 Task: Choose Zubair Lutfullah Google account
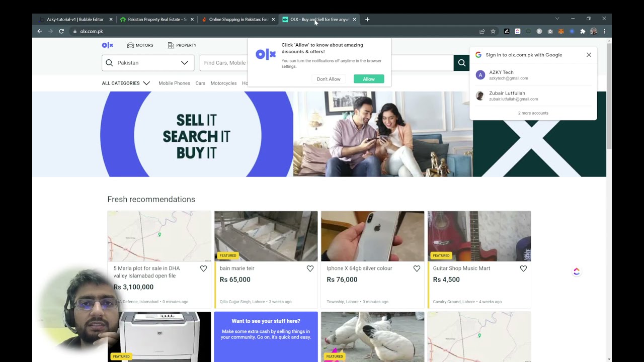point(533,96)
